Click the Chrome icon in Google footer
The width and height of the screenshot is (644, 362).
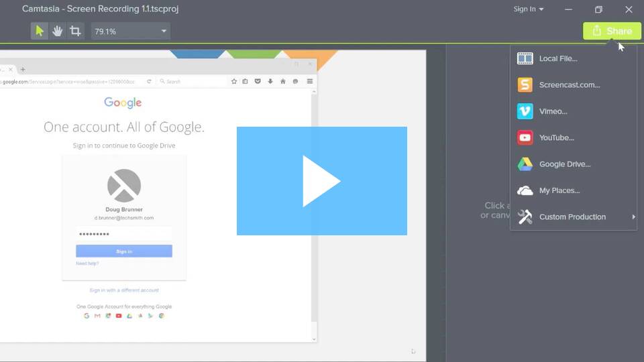162,316
